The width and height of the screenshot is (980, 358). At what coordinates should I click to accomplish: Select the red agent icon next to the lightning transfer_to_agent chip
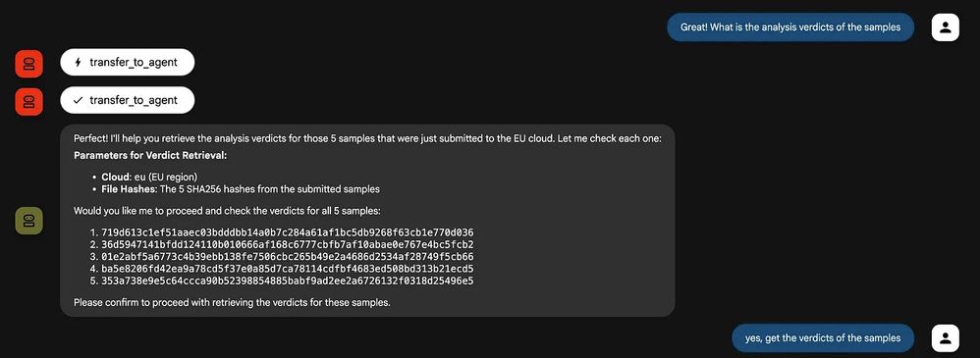(28, 63)
